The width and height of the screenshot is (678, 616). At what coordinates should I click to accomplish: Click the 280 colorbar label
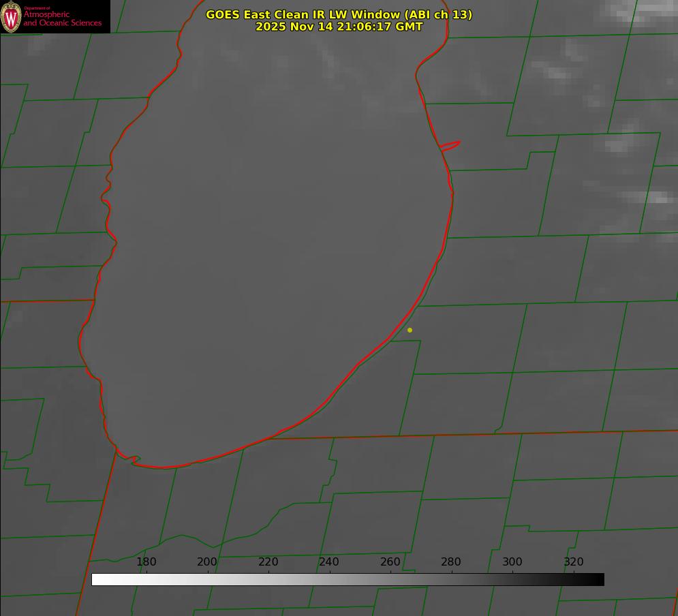(451, 561)
